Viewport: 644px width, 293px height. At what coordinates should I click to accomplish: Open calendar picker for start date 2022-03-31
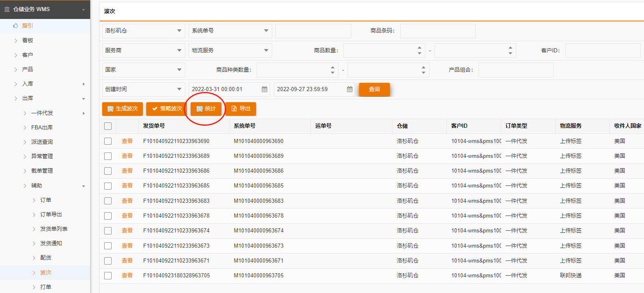pyautogui.click(x=264, y=89)
